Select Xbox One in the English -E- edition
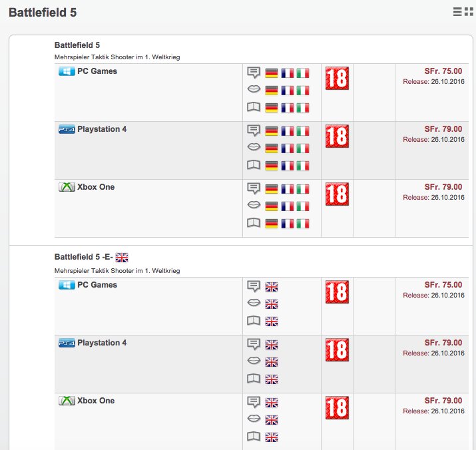476x450 pixels. 96,401
